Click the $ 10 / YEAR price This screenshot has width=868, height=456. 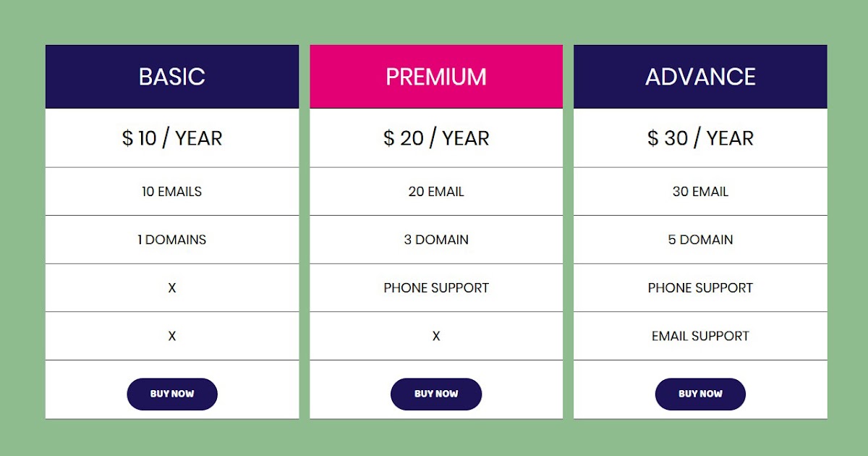[172, 138]
